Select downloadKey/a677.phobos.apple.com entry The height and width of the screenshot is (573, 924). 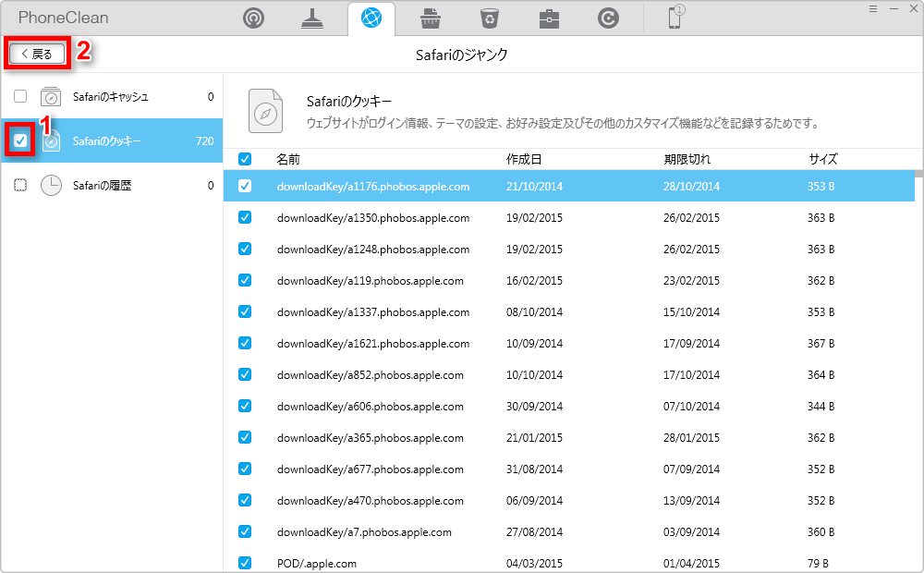[371, 469]
